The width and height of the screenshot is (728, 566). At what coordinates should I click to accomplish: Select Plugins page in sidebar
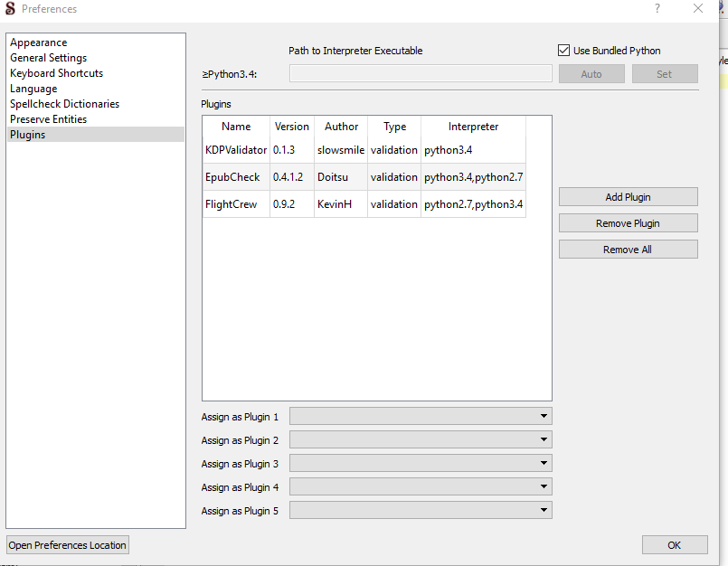tap(96, 134)
